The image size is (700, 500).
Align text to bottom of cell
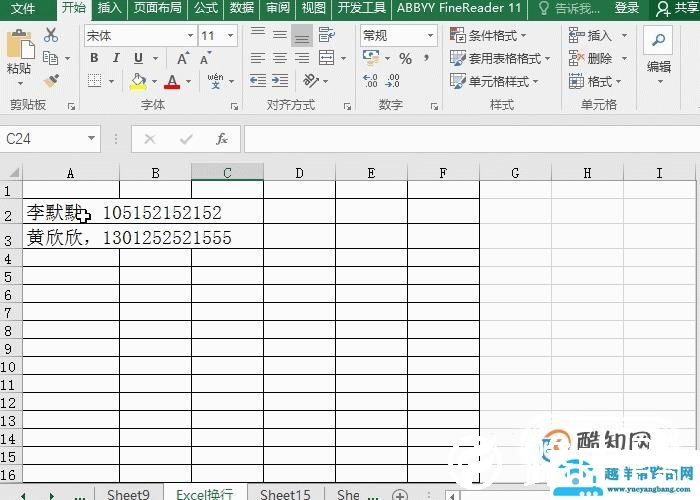[x=302, y=36]
